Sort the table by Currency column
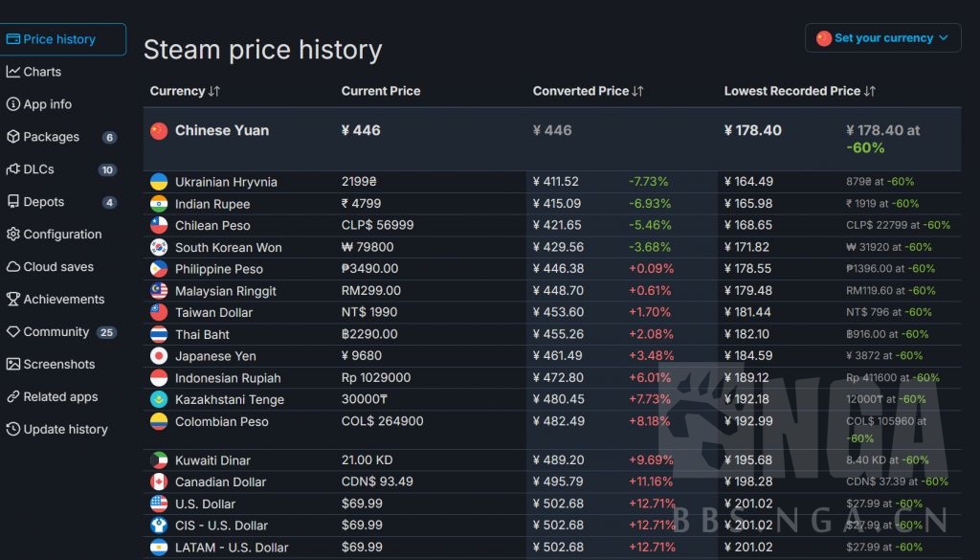 tap(185, 91)
